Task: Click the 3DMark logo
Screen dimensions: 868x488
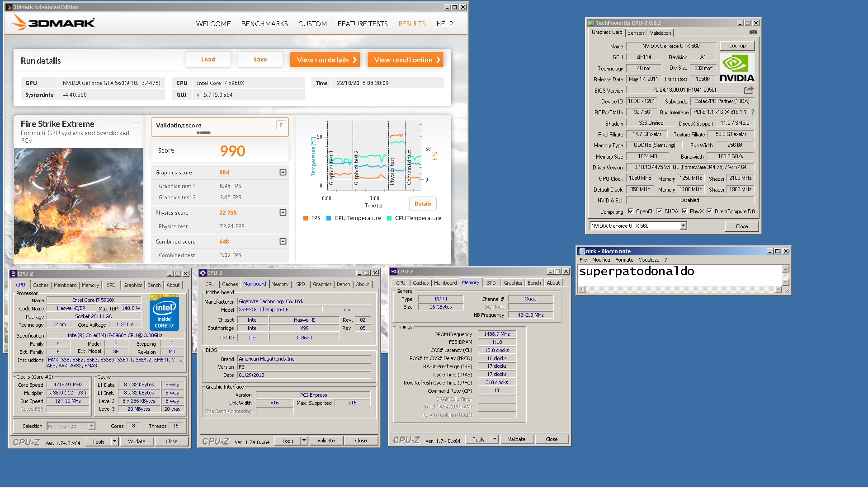Action: 53,22
